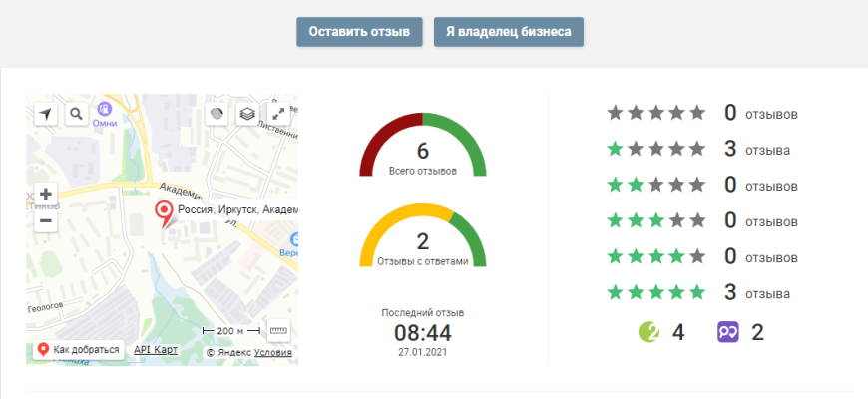Filter by five-star reviews row

[x=703, y=293]
